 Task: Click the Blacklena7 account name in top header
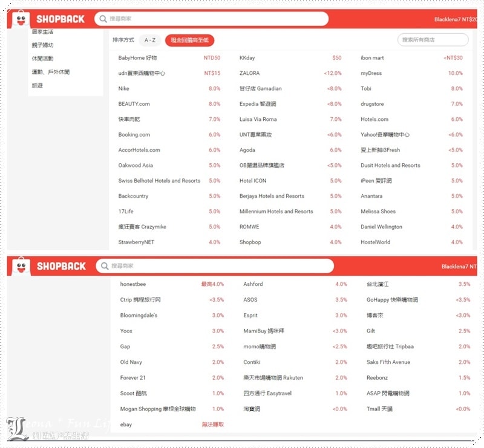447,19
